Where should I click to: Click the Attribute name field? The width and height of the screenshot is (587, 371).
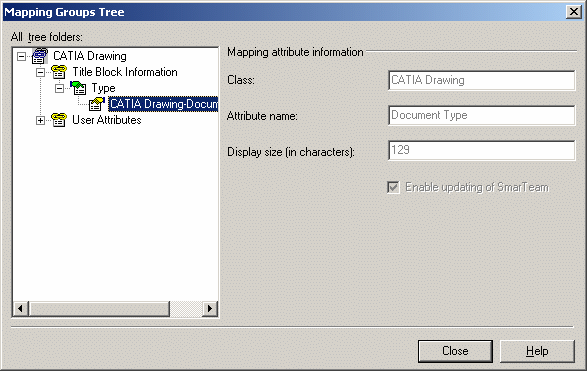click(481, 115)
